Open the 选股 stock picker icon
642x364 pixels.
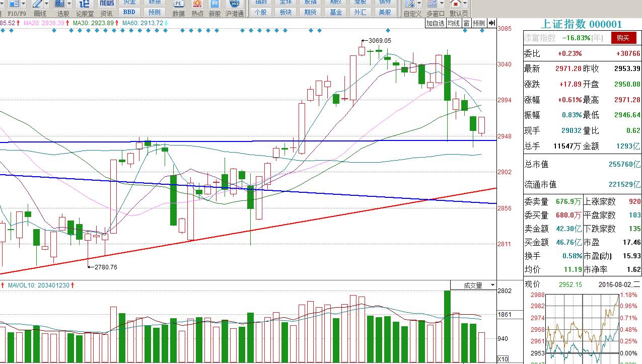60,4
